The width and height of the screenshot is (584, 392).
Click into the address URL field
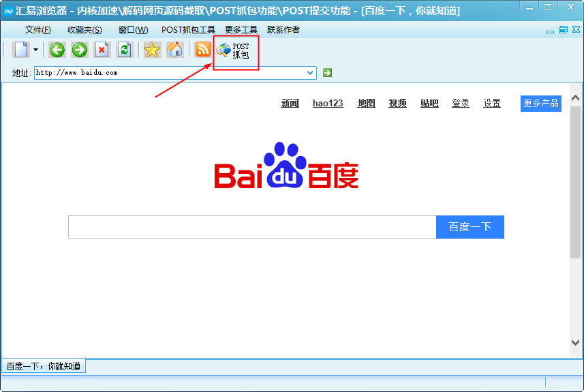(x=170, y=73)
